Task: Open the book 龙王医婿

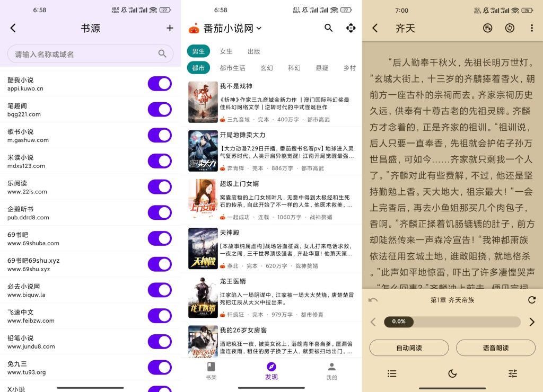Action: click(271, 297)
